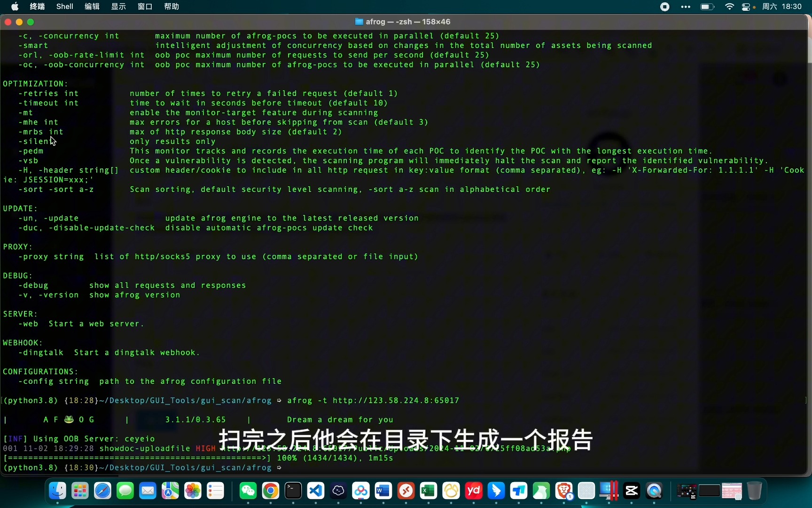
Task: Open the 显示 menu
Action: click(118, 7)
